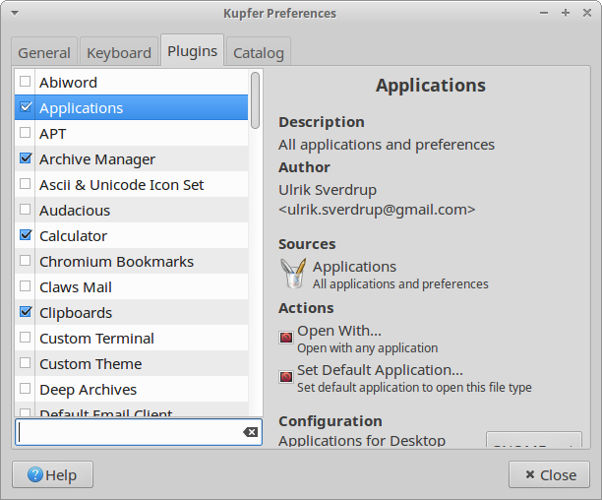Clear the plugin search field with backspace icon
602x500 pixels.
click(x=250, y=432)
